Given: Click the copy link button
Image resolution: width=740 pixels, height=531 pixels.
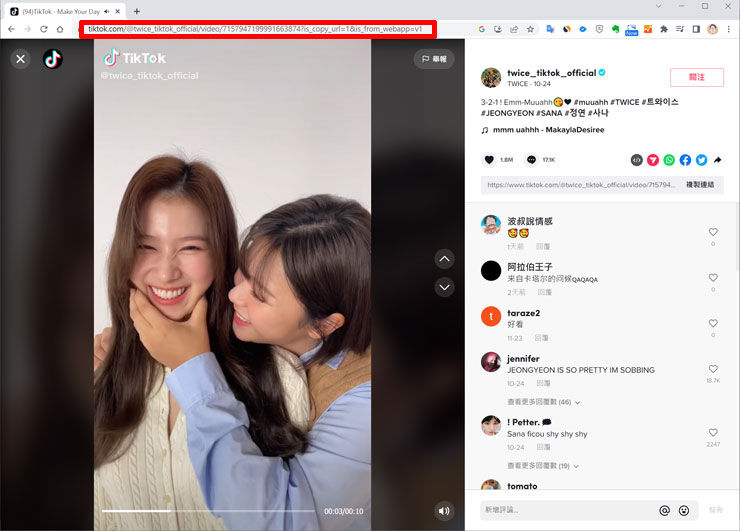Looking at the screenshot, I should tap(700, 185).
